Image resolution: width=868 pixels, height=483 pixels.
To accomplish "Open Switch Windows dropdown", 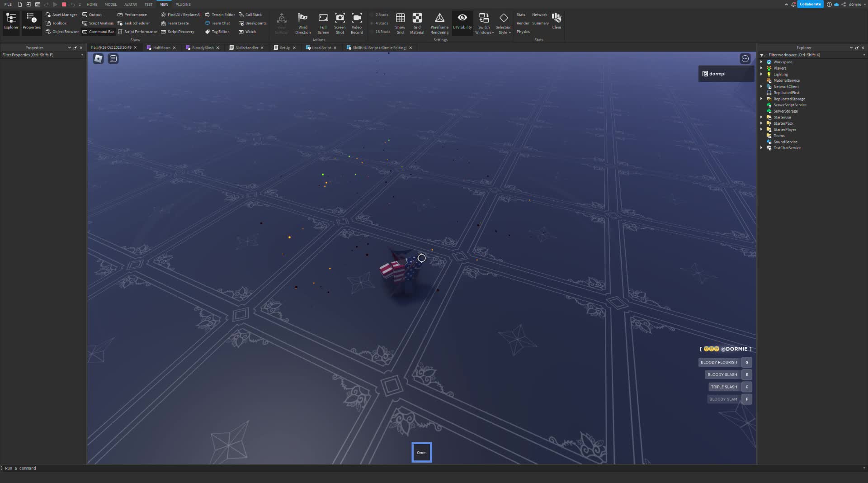I will tap(484, 23).
